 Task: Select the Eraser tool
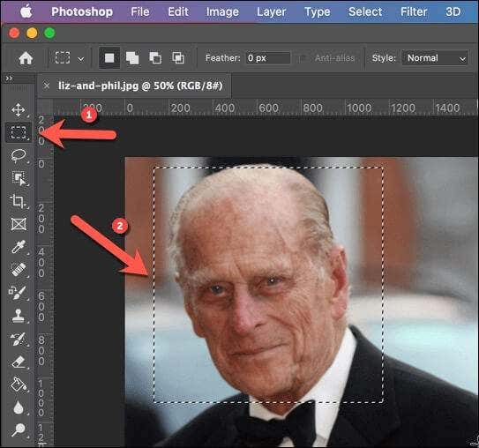click(x=19, y=362)
